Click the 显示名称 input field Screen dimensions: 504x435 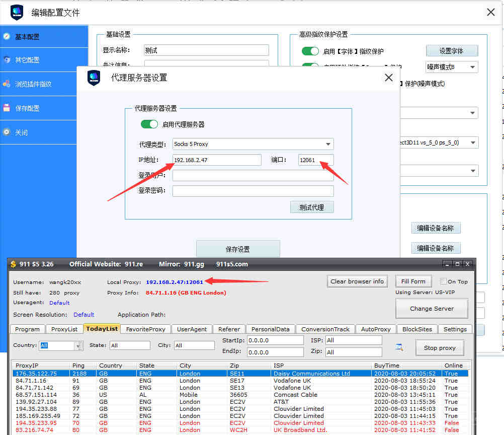pyautogui.click(x=206, y=50)
